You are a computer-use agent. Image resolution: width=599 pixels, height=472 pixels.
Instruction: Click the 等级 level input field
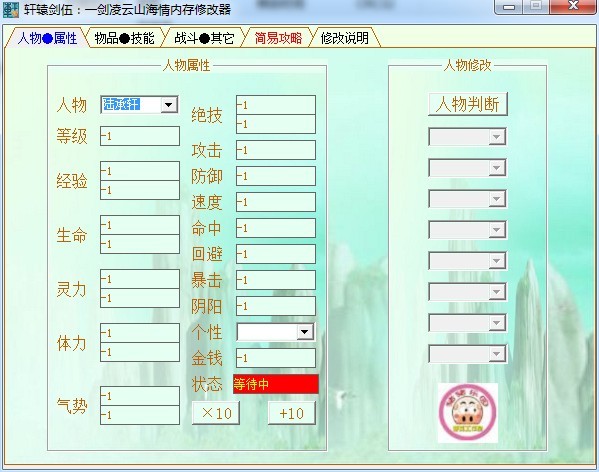pos(140,136)
